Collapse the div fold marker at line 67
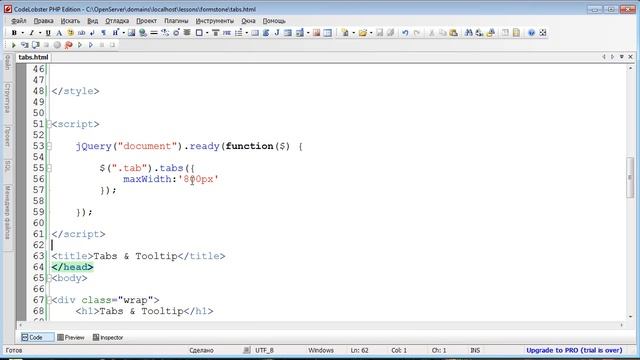The width and height of the screenshot is (640, 360). pyautogui.click(x=49, y=300)
